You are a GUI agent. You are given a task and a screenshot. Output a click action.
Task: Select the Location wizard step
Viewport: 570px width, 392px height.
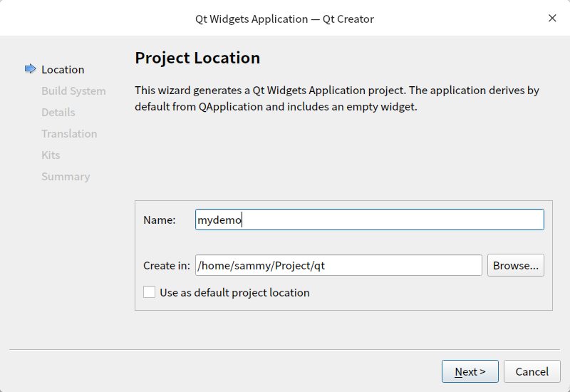(x=63, y=70)
